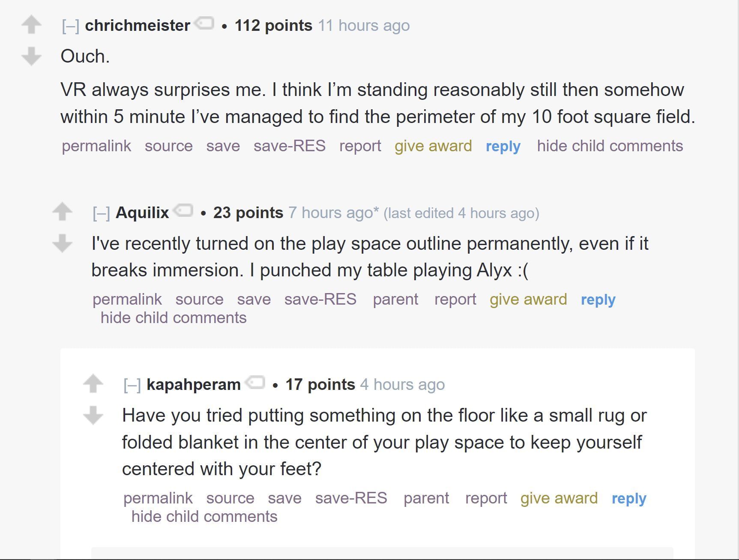Downvote Aquilix's comment
The image size is (739, 560).
click(62, 243)
